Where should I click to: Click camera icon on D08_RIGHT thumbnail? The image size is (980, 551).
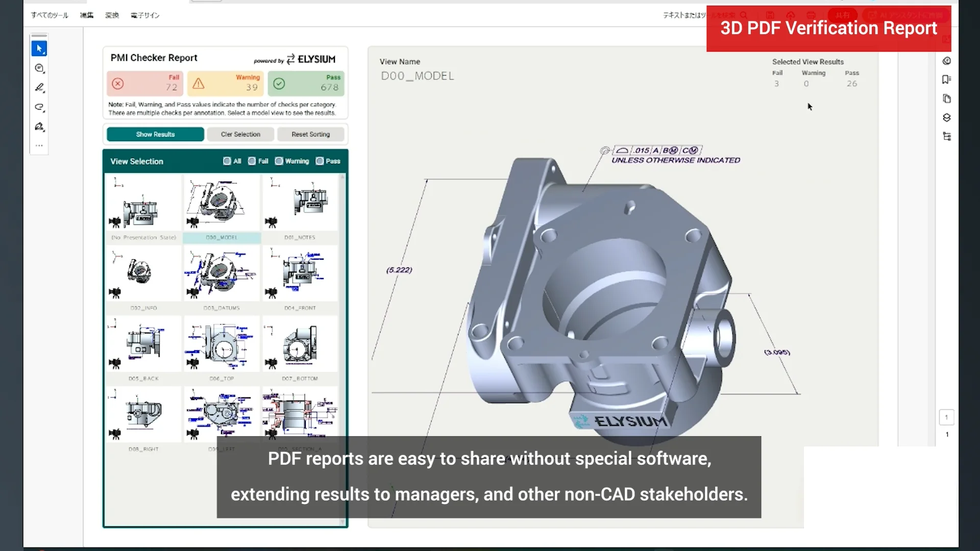(115, 434)
